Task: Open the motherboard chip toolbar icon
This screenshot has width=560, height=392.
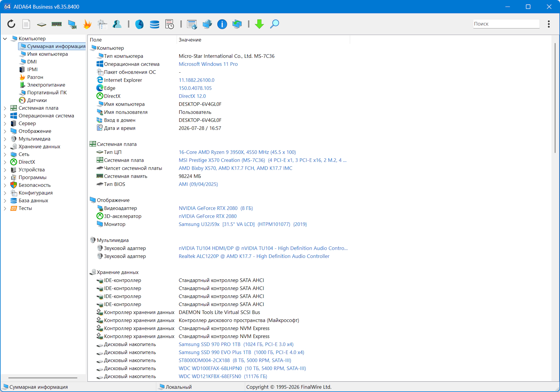Action: tap(42, 24)
